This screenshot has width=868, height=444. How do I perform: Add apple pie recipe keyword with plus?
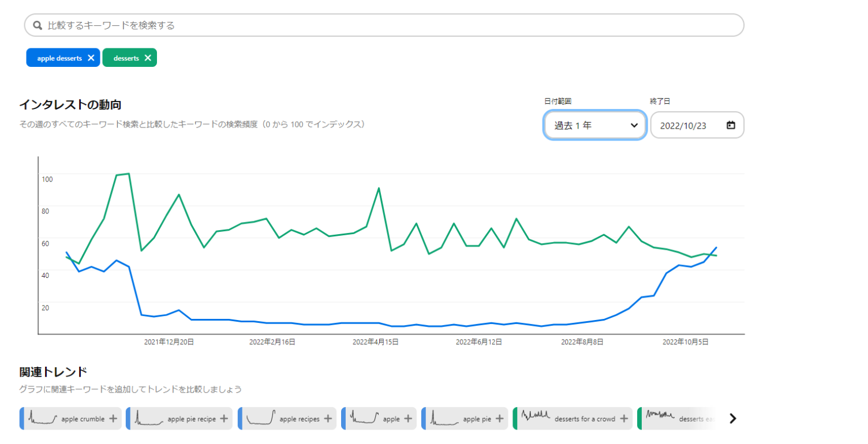(x=225, y=419)
